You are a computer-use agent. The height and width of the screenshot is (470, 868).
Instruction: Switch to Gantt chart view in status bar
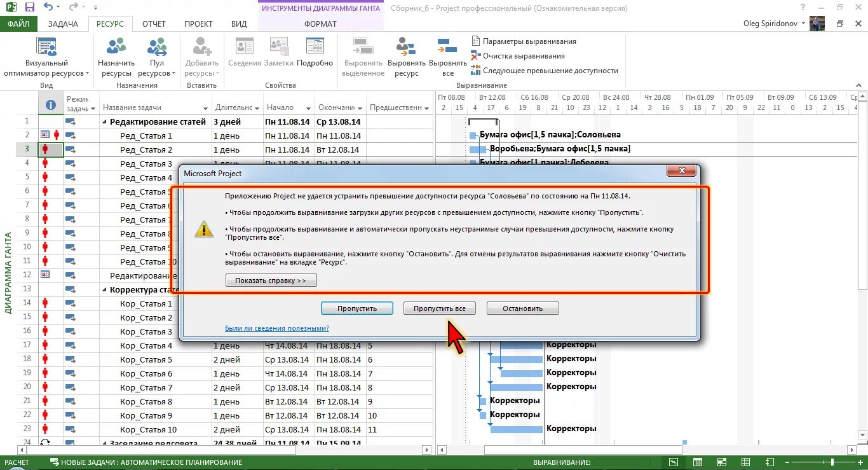pos(673,462)
